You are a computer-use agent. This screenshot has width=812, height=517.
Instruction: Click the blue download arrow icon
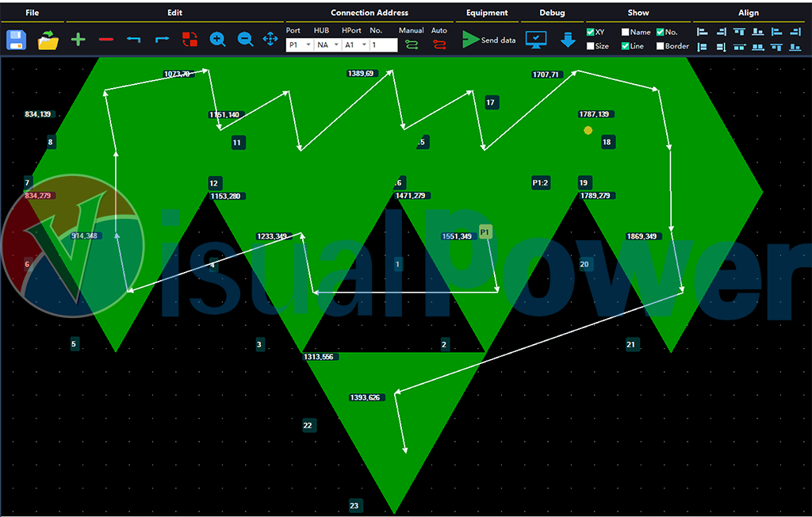[568, 40]
